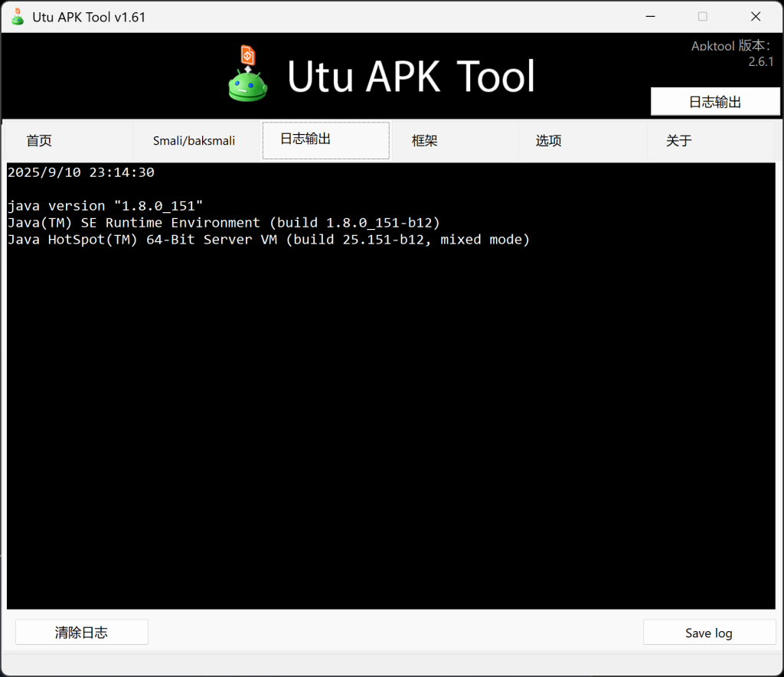The height and width of the screenshot is (677, 784).
Task: Click the Android robot logo in banner
Action: (x=248, y=74)
